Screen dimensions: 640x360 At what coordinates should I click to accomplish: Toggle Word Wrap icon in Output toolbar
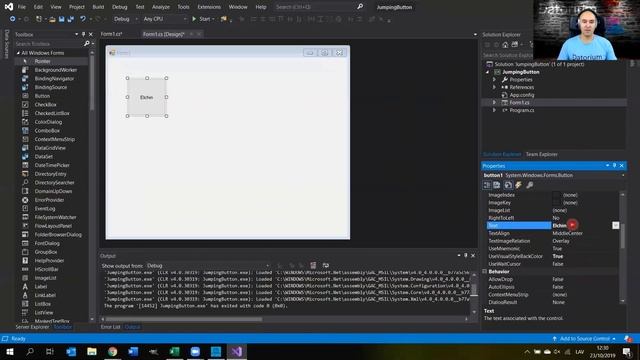pyautogui.click(x=326, y=265)
